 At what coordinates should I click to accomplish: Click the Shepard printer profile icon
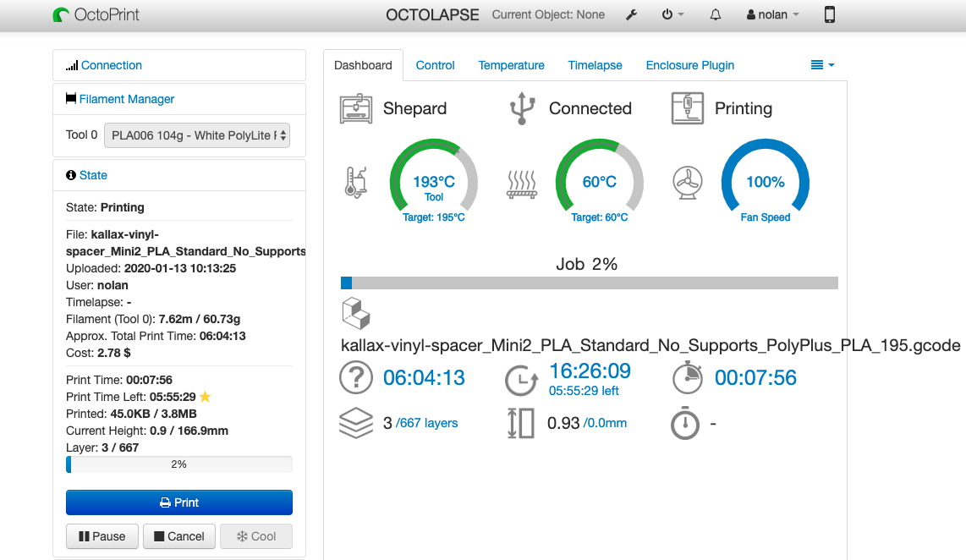click(x=355, y=107)
